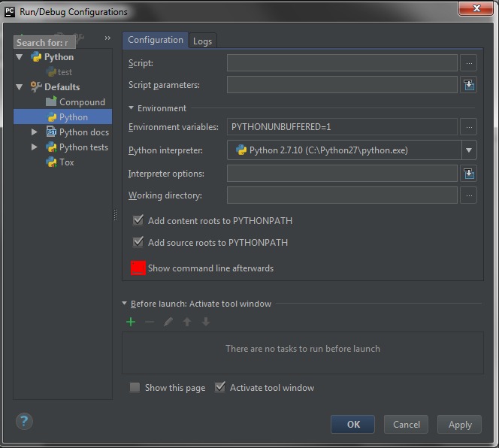The width and height of the screenshot is (499, 448).
Task: Select Compound in Defaults
Action: coord(62,102)
